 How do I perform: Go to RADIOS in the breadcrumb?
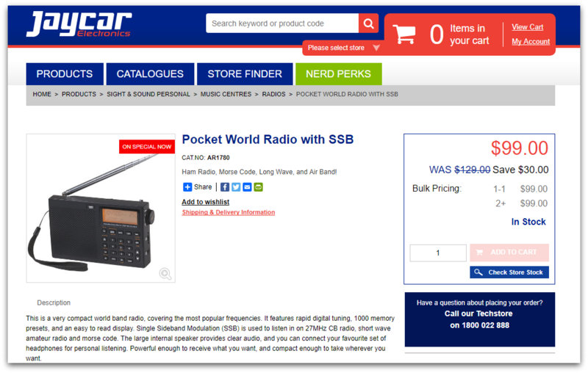point(273,94)
